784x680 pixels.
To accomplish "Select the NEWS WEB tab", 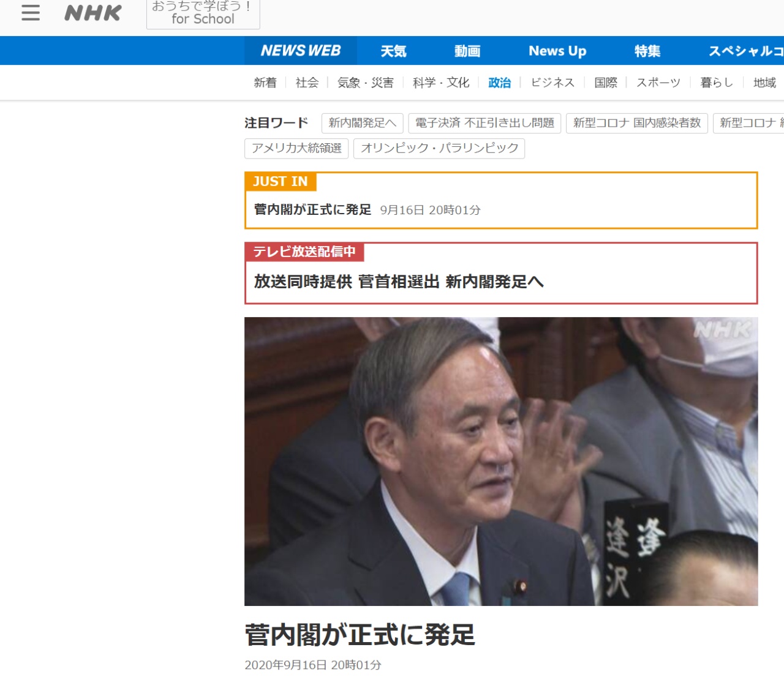I will click(301, 51).
